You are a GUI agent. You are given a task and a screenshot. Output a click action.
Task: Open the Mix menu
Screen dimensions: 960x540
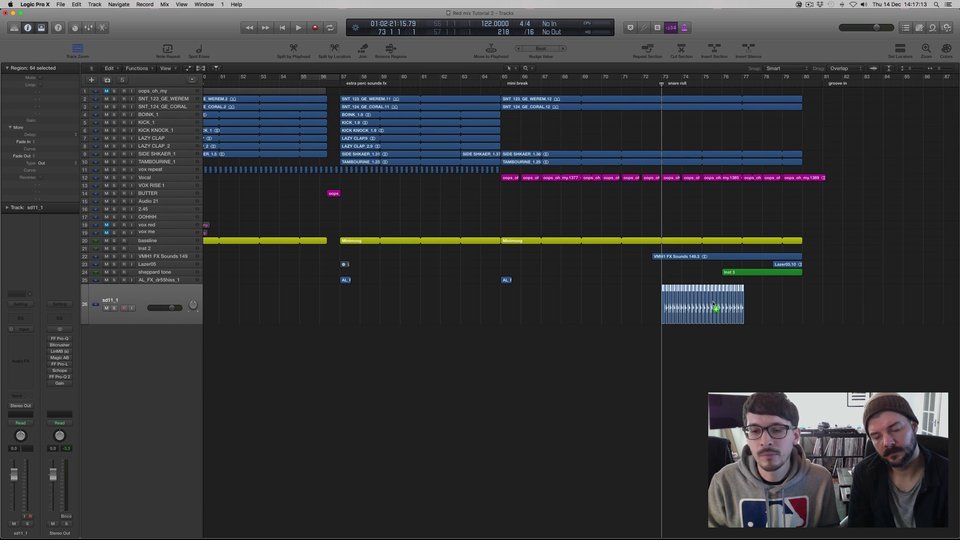[165, 4]
